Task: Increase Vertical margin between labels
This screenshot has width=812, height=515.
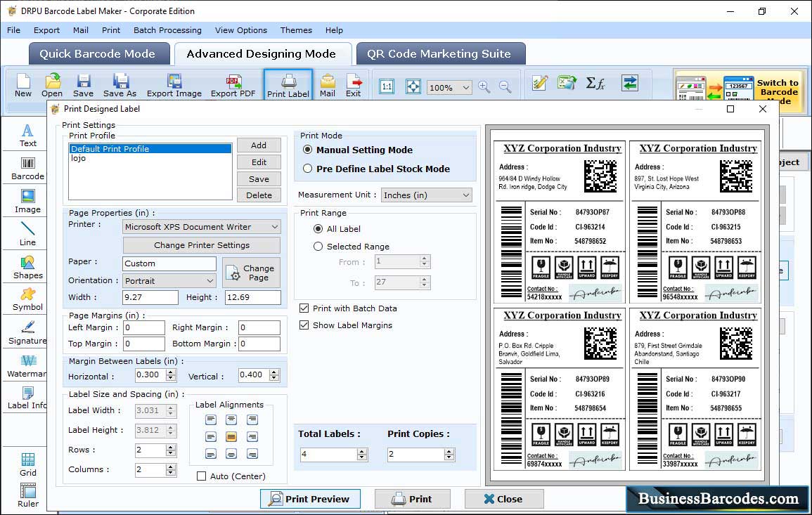Action: pos(274,372)
